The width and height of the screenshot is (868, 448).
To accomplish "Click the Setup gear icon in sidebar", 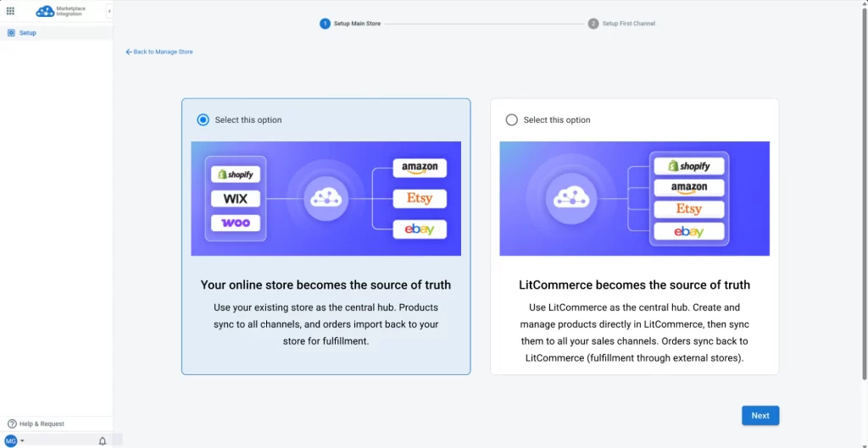I will (11, 33).
